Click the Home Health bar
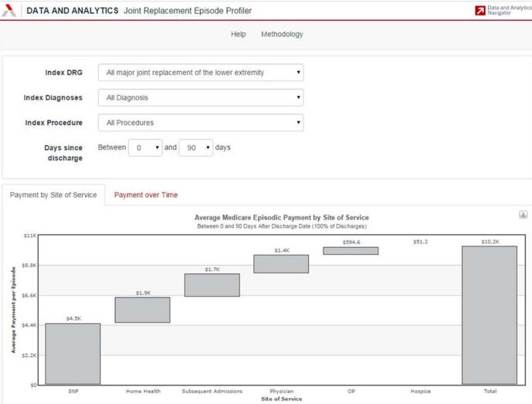The width and height of the screenshot is (532, 404). click(142, 310)
